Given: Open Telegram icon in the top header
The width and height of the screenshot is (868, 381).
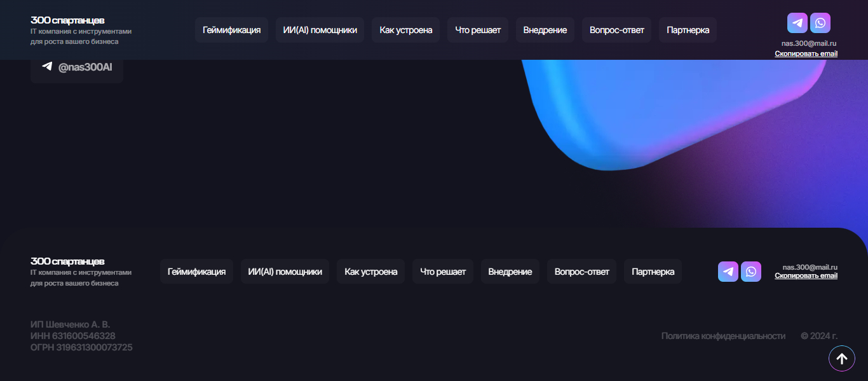Looking at the screenshot, I should [x=797, y=23].
